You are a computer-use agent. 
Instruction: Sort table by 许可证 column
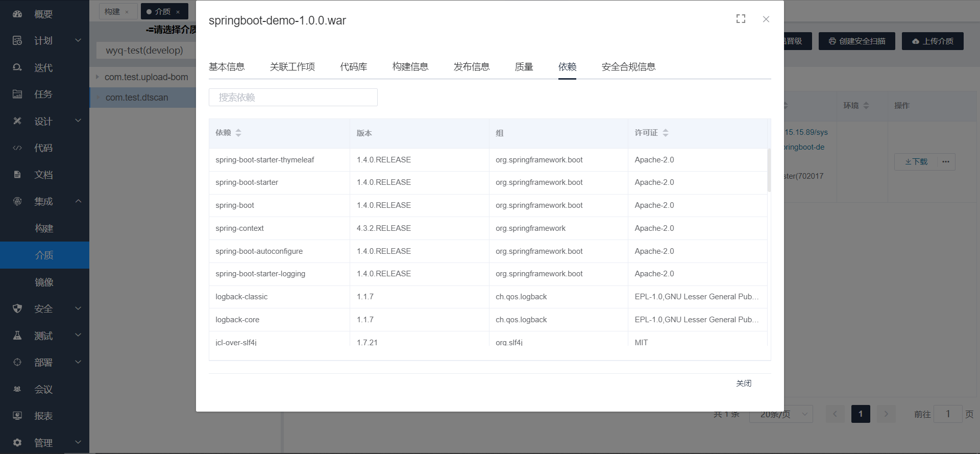coord(665,133)
